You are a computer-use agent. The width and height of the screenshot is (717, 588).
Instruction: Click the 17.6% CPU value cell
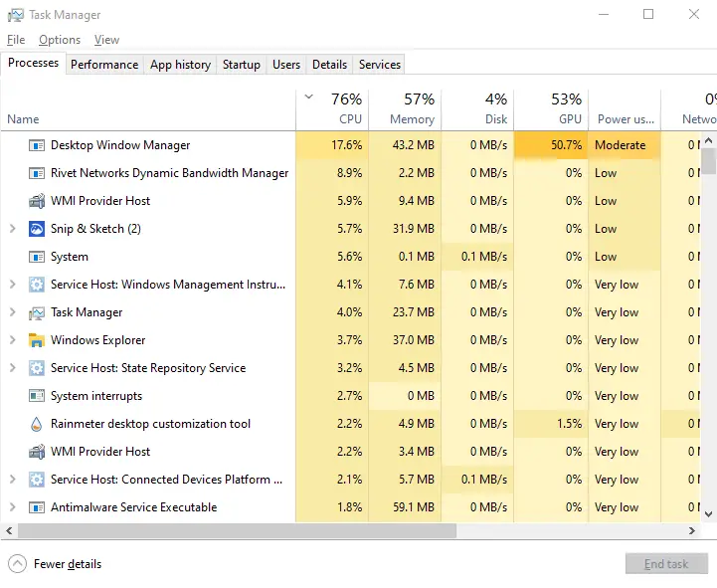point(332,145)
